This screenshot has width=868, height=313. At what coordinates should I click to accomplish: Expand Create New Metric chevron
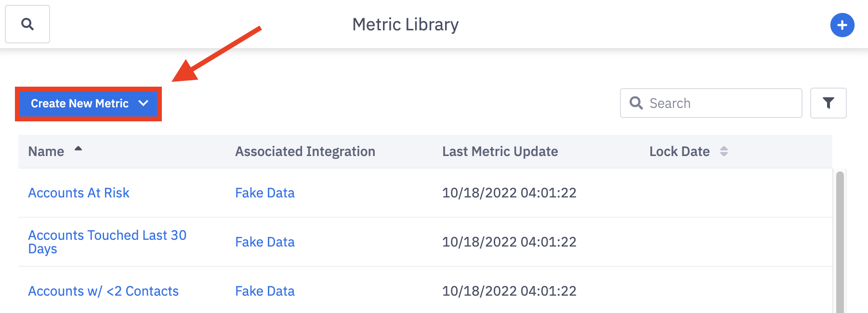[x=143, y=103]
